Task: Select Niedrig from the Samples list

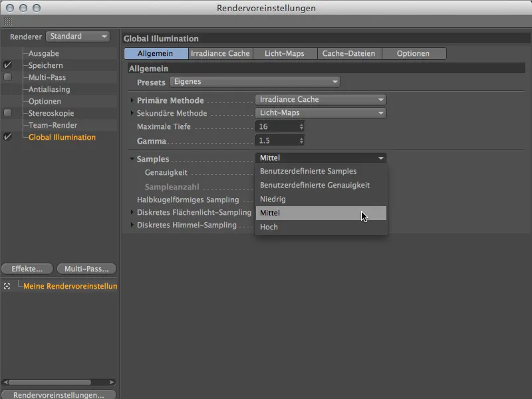Action: click(272, 199)
